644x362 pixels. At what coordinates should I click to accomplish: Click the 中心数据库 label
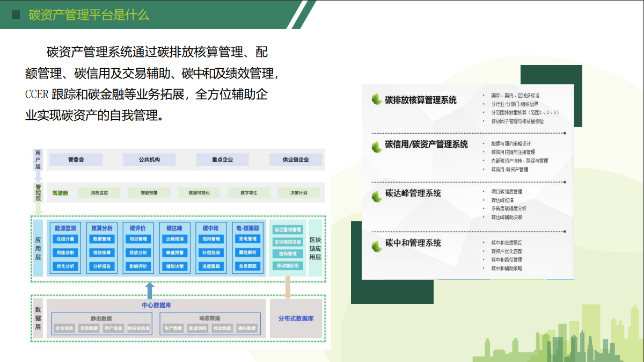157,305
